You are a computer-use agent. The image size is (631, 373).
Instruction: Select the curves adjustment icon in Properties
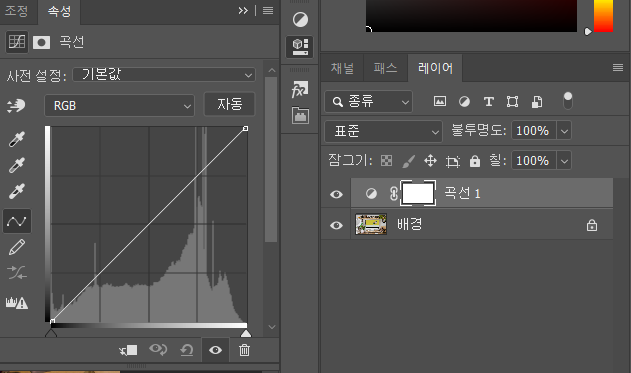tap(17, 42)
